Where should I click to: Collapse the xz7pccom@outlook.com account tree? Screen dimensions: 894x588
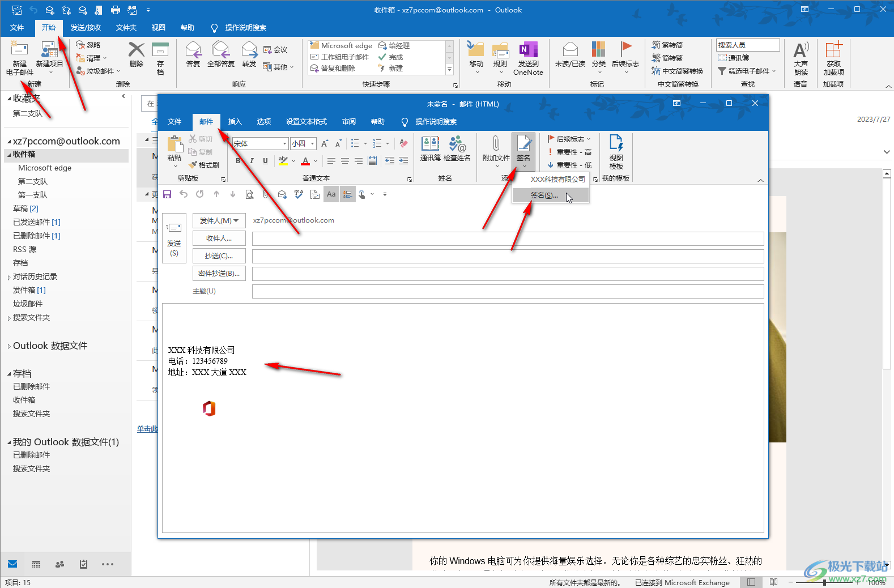click(x=9, y=142)
